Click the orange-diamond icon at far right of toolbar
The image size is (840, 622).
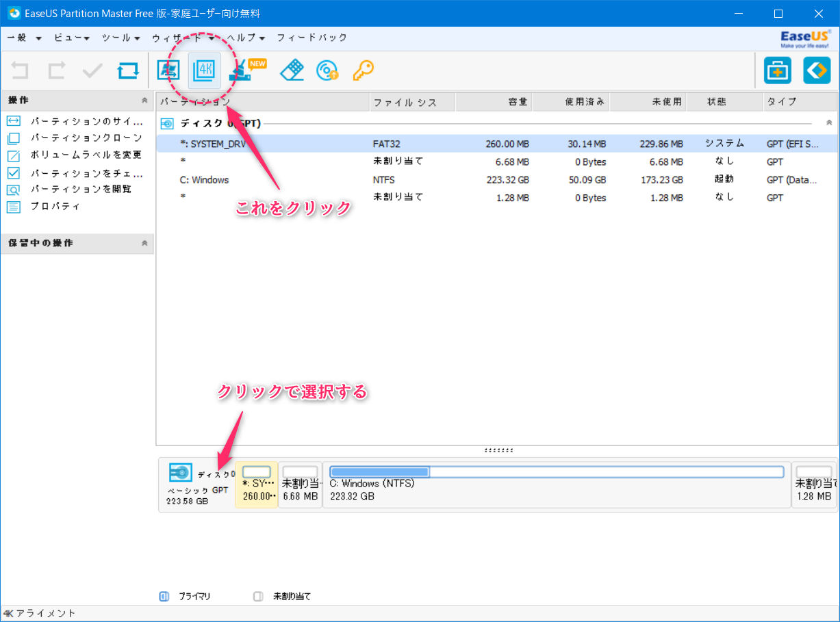(x=816, y=70)
